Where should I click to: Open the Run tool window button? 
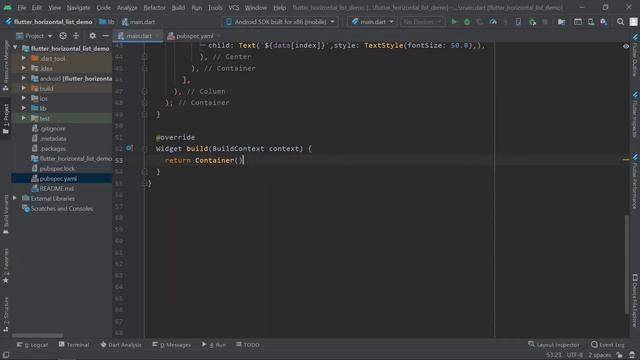(x=213, y=345)
